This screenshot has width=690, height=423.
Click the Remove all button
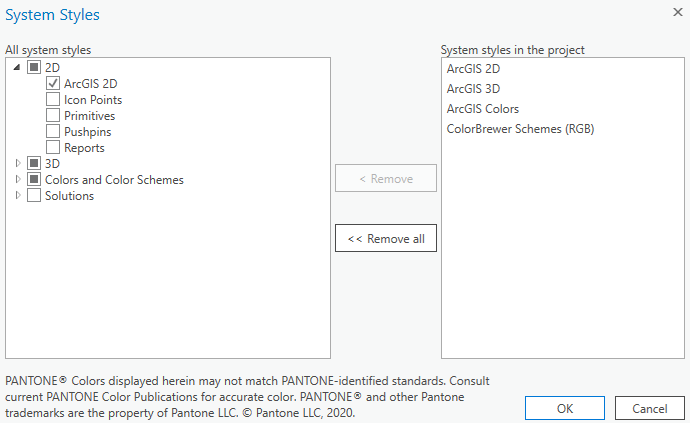386,239
